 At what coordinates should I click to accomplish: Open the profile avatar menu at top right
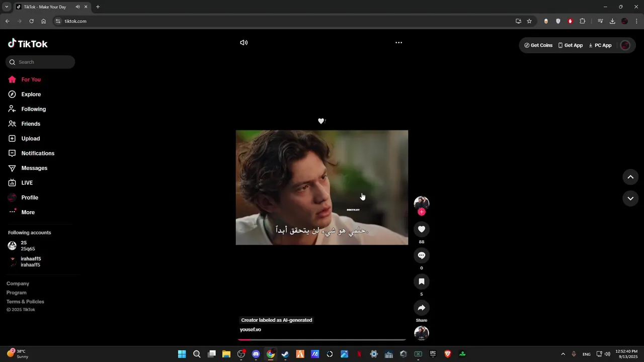[625, 45]
